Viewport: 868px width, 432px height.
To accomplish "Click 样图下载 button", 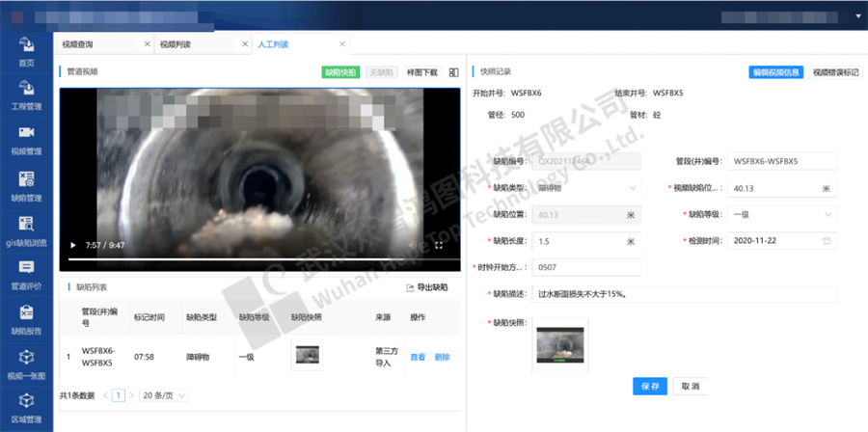I will 422,72.
